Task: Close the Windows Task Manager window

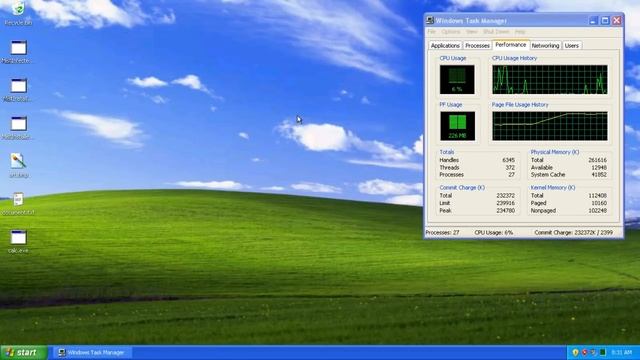Action: click(x=617, y=20)
